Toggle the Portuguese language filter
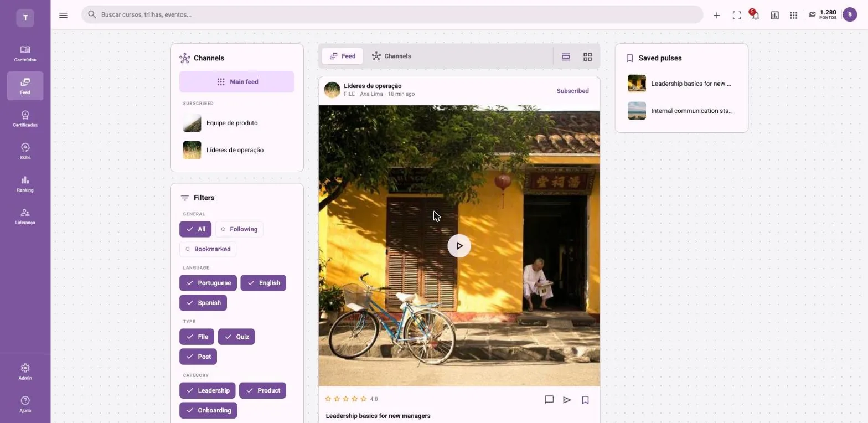868x423 pixels. point(208,283)
